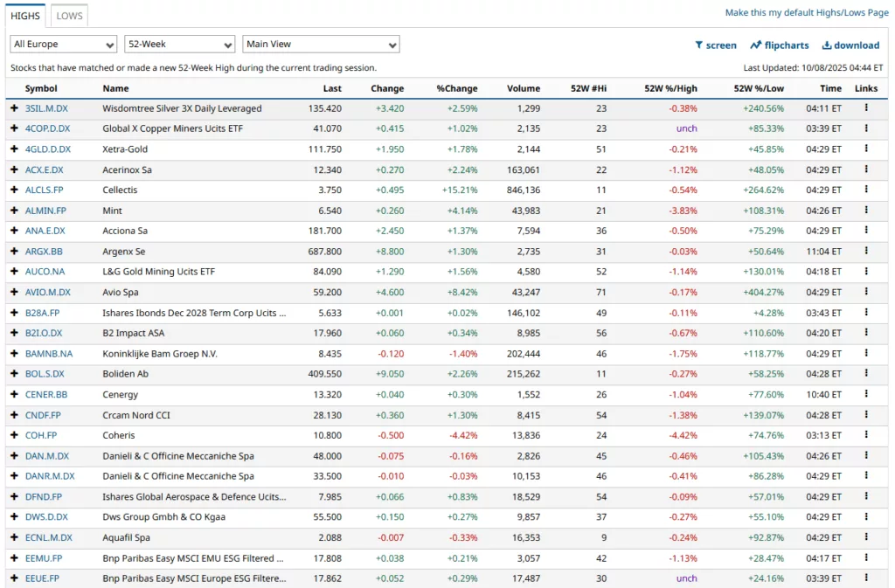Click three-dot menu for Avio Spa
The image size is (895, 588).
tap(866, 292)
